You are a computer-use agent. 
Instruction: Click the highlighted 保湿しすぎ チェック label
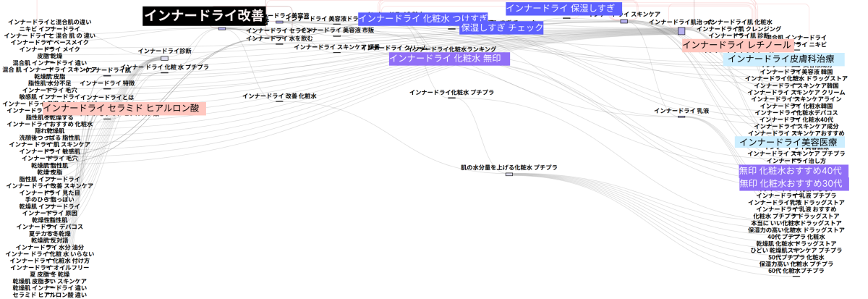pos(502,28)
